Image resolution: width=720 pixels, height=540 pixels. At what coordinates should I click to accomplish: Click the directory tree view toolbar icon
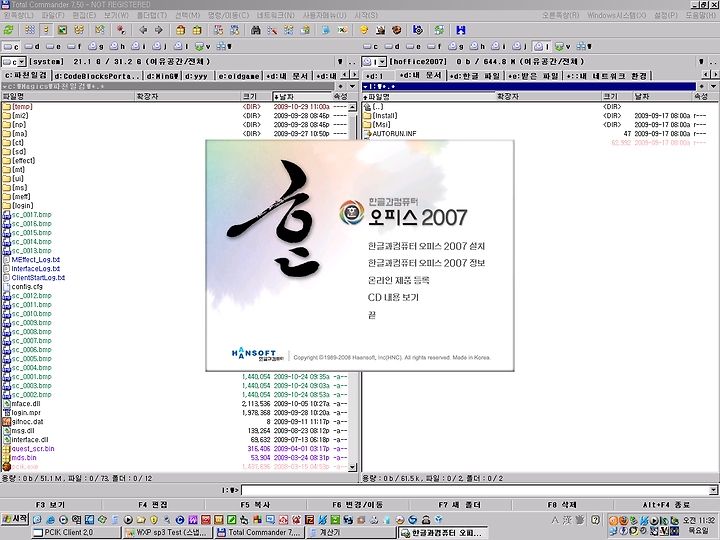(x=79, y=30)
